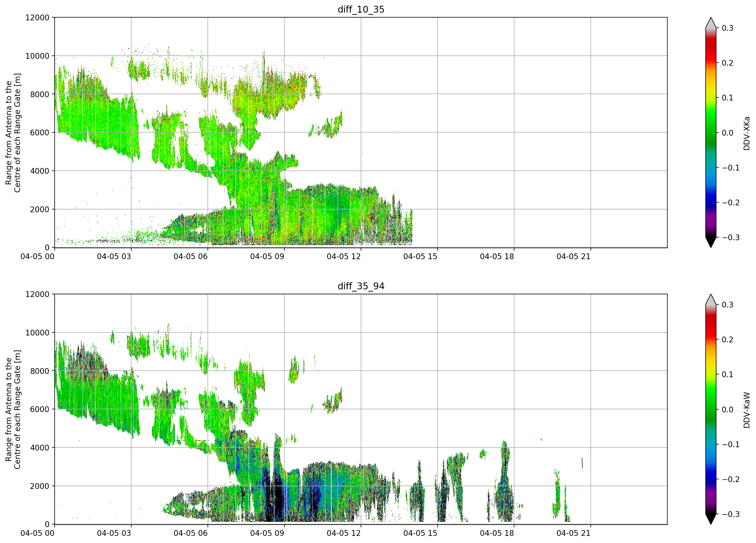The width and height of the screenshot is (756, 543).
Task: Click the bottom colorbar upper extend arrow
Action: click(x=711, y=300)
